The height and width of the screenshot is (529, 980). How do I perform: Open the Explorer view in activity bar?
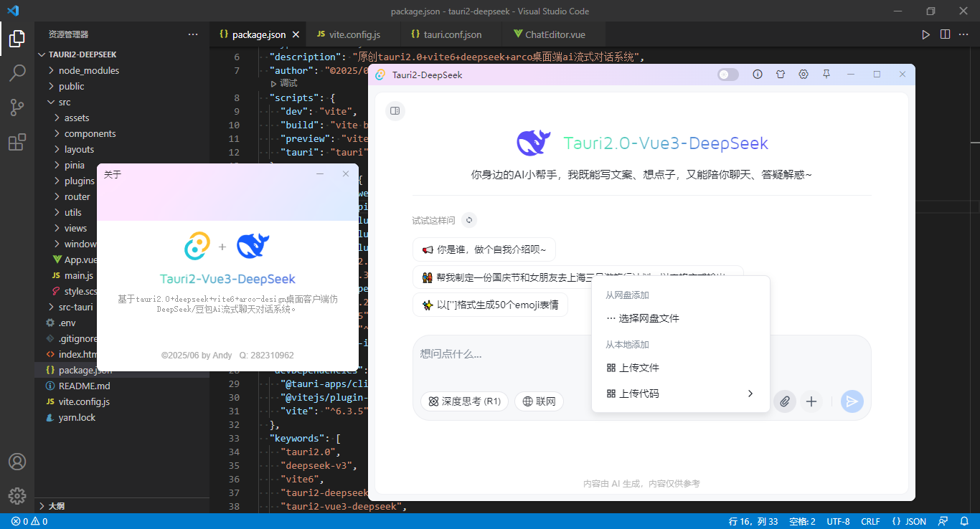coord(17,39)
